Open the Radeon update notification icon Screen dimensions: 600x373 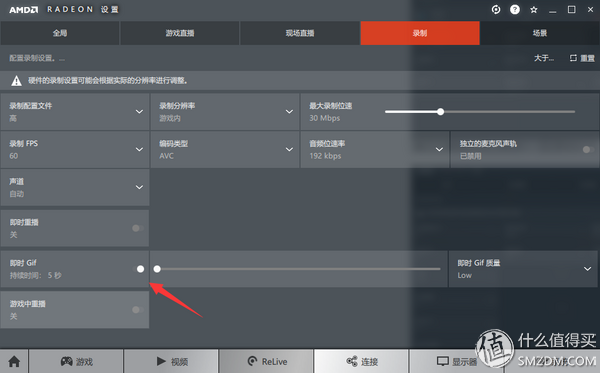[x=496, y=10]
